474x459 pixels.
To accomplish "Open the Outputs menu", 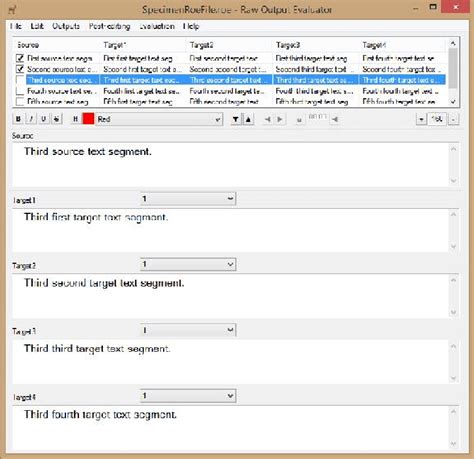I will pos(66,26).
